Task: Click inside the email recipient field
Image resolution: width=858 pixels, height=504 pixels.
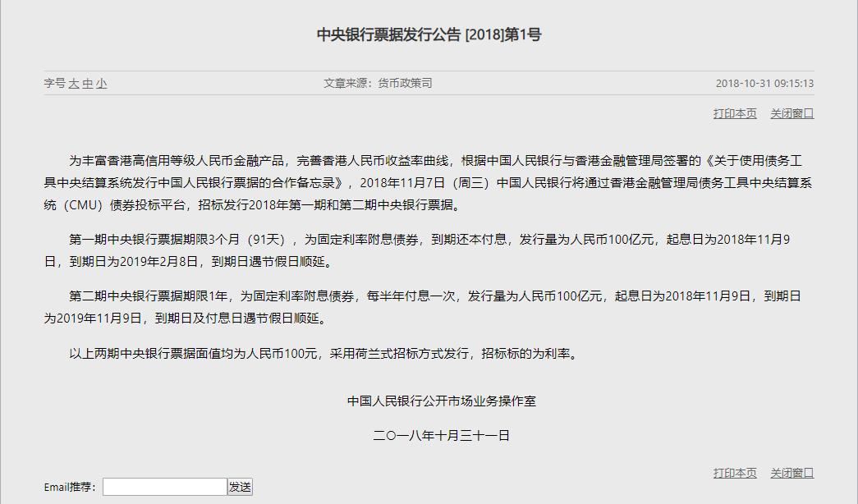Action: click(164, 486)
